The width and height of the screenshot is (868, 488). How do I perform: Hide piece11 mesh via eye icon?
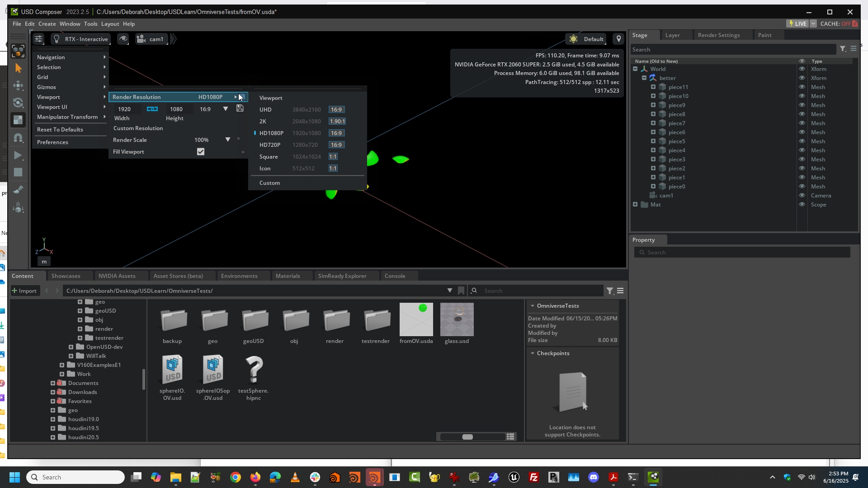pos(802,87)
